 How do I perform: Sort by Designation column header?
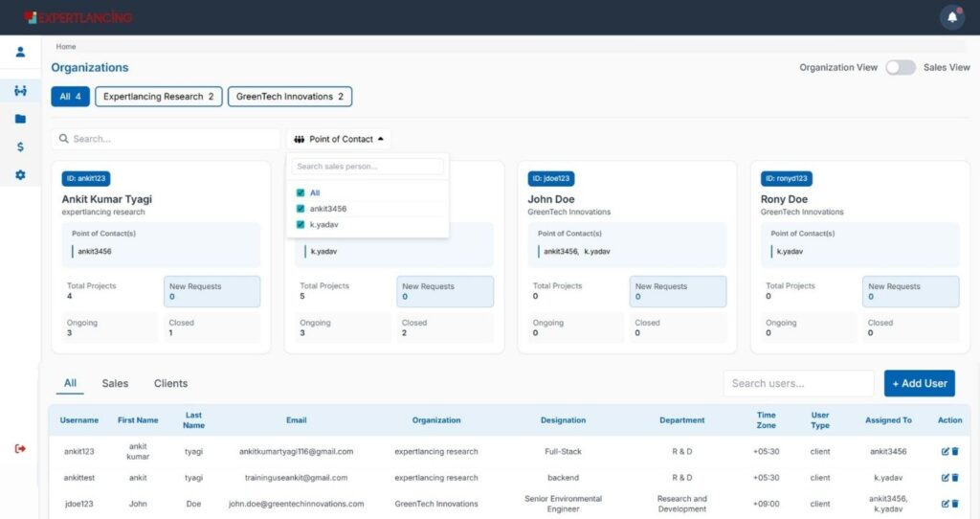pos(563,420)
